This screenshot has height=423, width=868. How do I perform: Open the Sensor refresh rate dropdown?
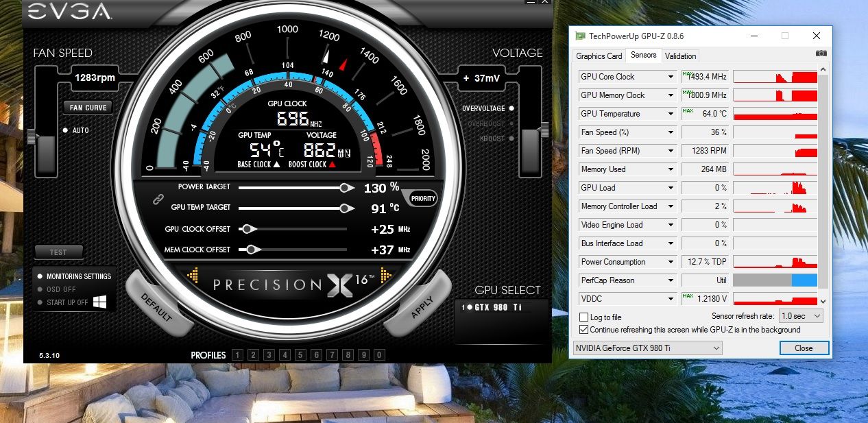(801, 316)
